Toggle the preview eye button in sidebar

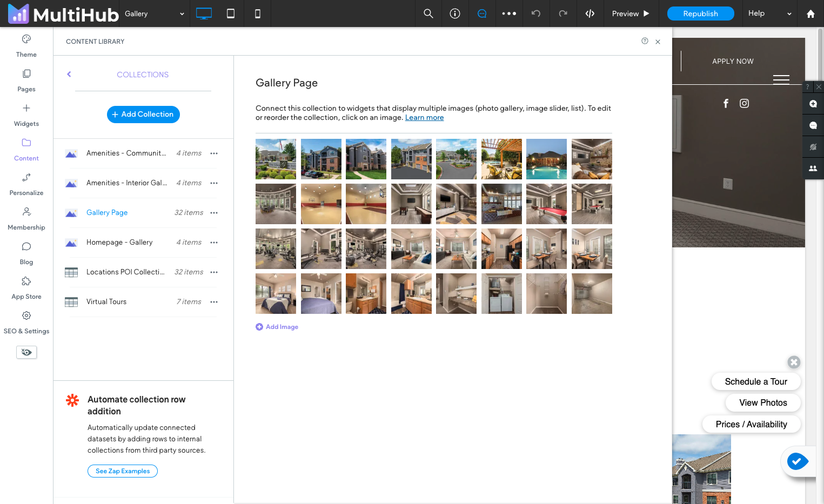(26, 352)
